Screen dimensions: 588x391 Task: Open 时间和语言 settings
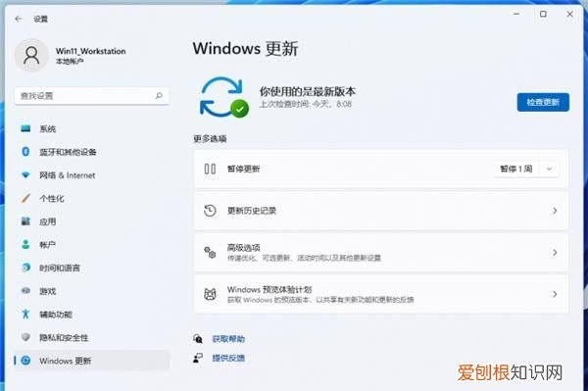tap(91, 268)
